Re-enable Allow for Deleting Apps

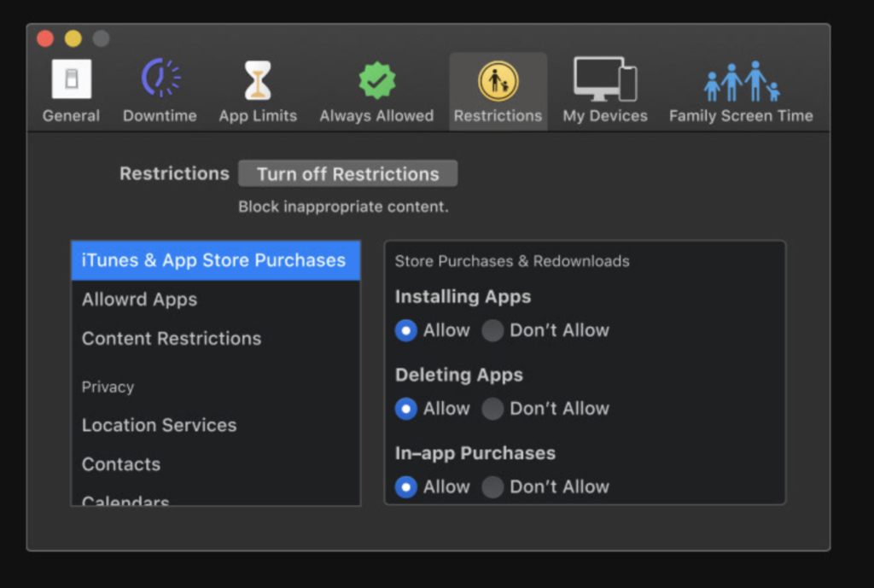point(405,409)
